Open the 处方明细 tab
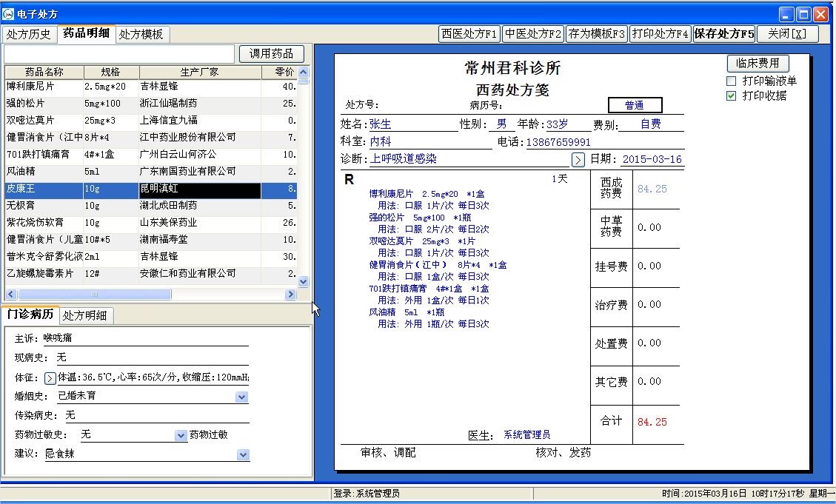This screenshot has height=504, width=836. coord(84,315)
